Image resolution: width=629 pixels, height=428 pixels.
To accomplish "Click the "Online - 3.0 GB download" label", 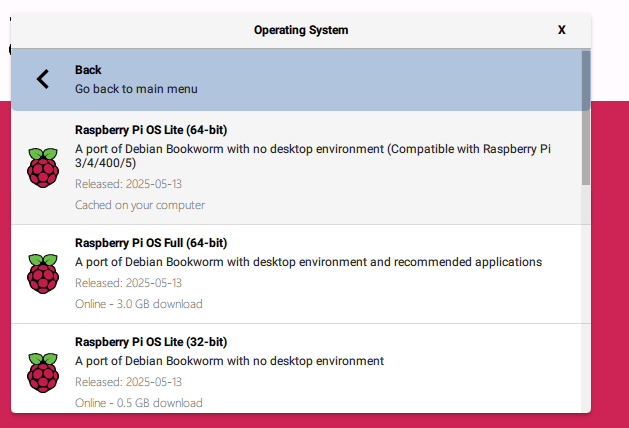I will [x=139, y=304].
